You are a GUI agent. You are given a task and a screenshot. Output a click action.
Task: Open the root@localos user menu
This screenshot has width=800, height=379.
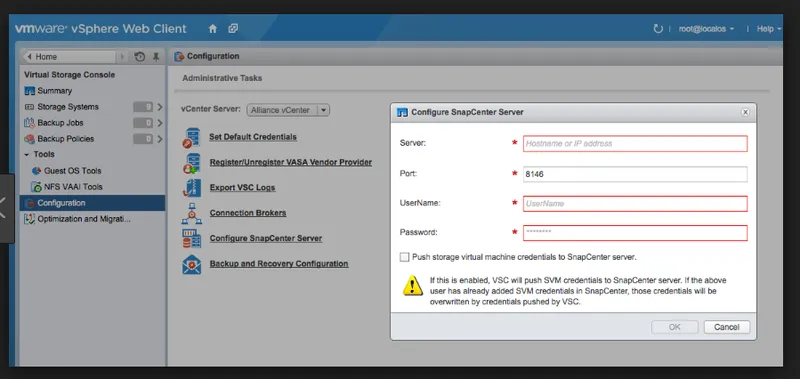click(x=706, y=29)
